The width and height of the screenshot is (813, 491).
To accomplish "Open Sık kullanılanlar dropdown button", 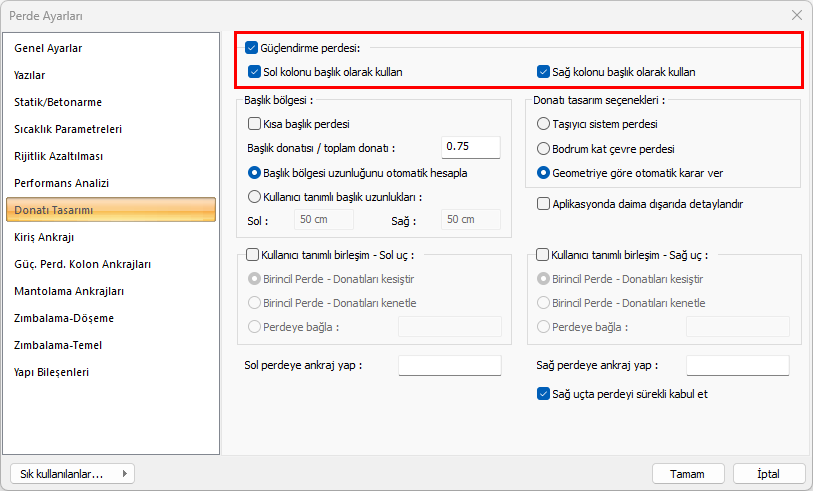I will pyautogui.click(x=70, y=473).
